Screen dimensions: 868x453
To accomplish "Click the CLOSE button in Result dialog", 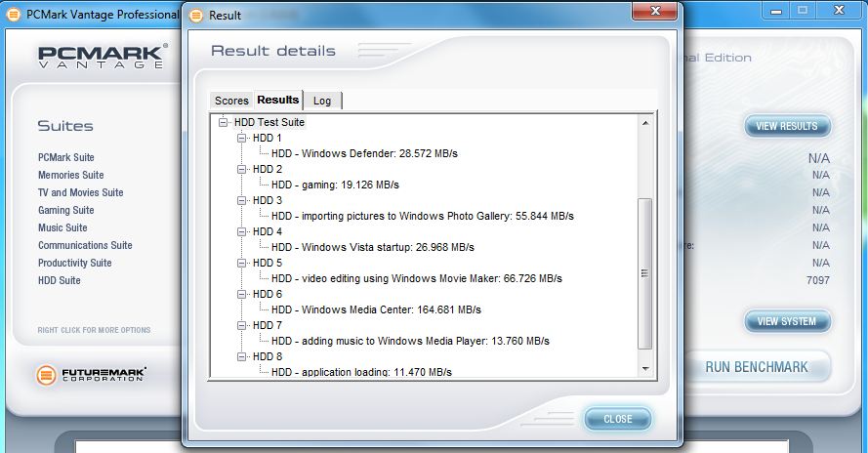I will pyautogui.click(x=618, y=419).
